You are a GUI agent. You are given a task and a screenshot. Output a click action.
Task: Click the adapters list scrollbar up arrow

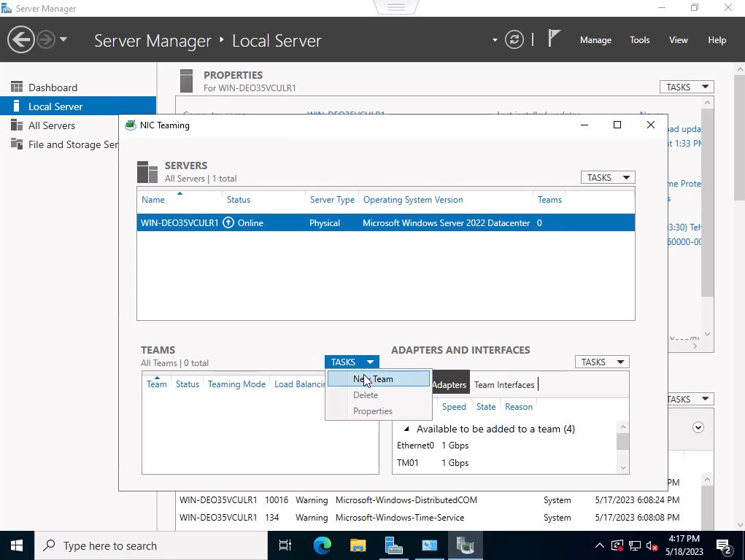[623, 427]
